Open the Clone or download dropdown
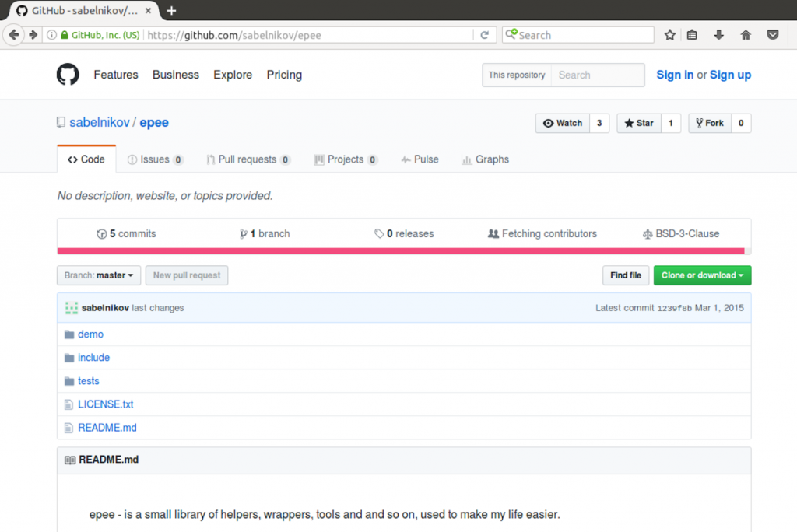Viewport: 797px width, 532px height. 701,275
